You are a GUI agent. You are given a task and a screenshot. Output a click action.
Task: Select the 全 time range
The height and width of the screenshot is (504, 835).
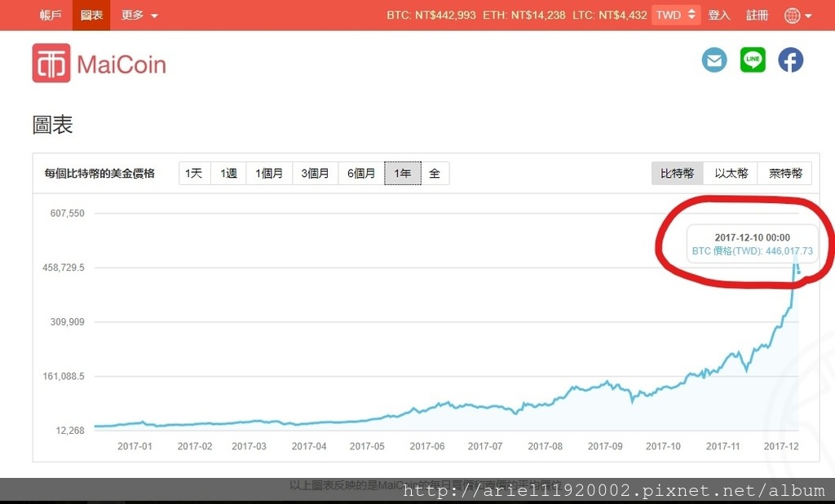pyautogui.click(x=435, y=173)
